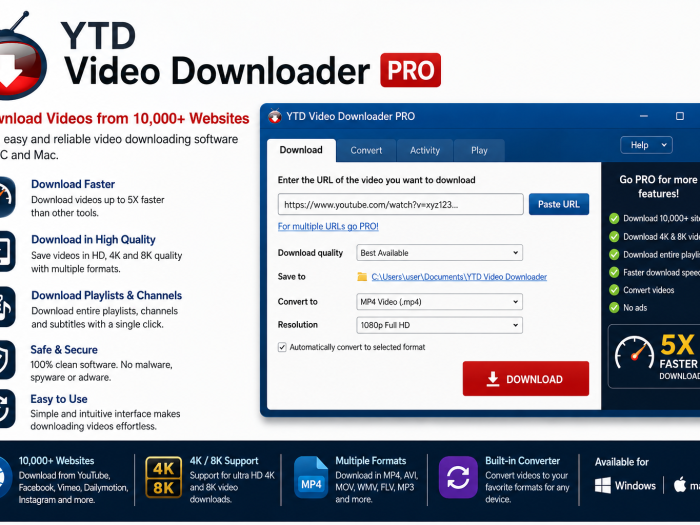This screenshot has width=700, height=525.
Task: Follow the For multiple URLs go PRO link
Action: click(x=328, y=226)
